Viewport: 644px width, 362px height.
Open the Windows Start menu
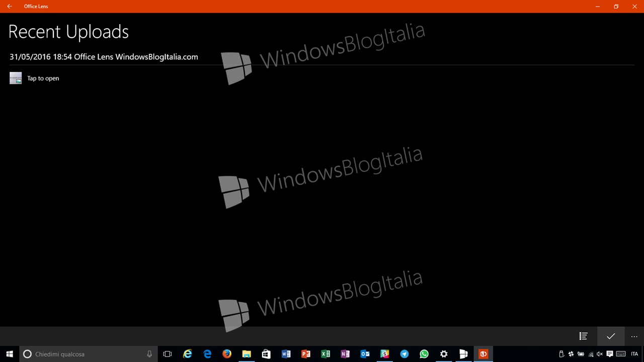click(10, 354)
